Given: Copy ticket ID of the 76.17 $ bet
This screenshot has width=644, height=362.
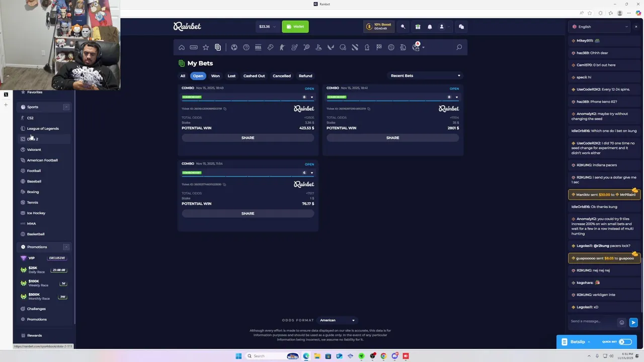Looking at the screenshot, I should tap(224, 185).
